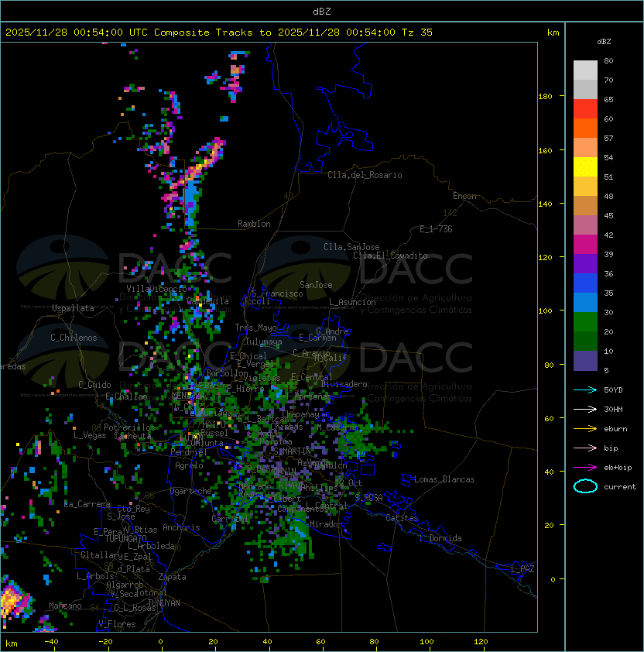Click the 'La_Carrera' map label
Viewport: 644px width, 652px height.
point(87,504)
